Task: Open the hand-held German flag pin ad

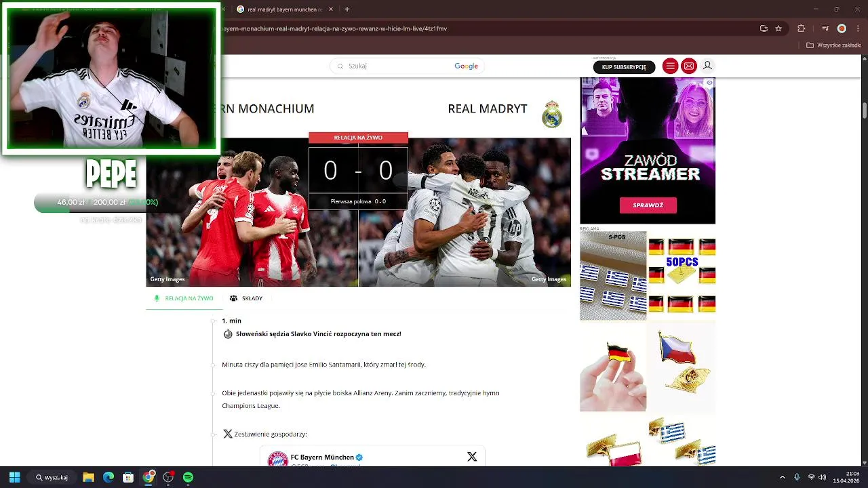Action: pos(613,367)
